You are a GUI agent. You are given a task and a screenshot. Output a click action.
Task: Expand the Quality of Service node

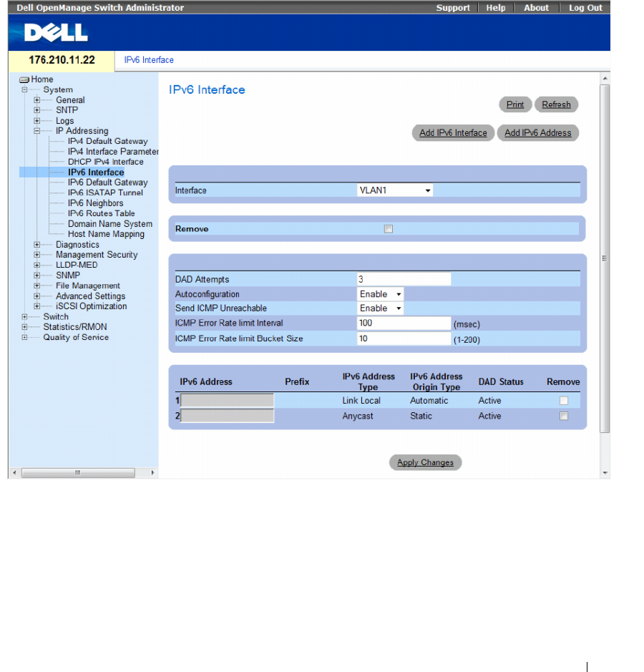click(x=24, y=337)
